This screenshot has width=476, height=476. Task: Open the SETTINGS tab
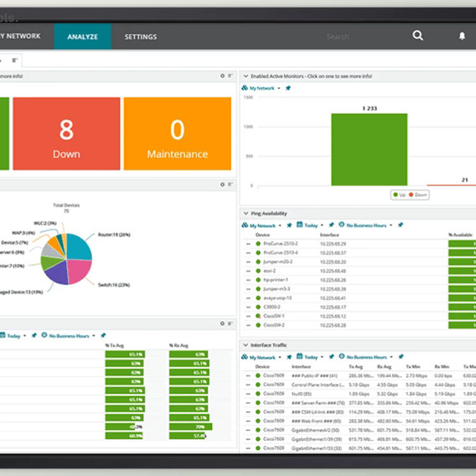tap(141, 37)
